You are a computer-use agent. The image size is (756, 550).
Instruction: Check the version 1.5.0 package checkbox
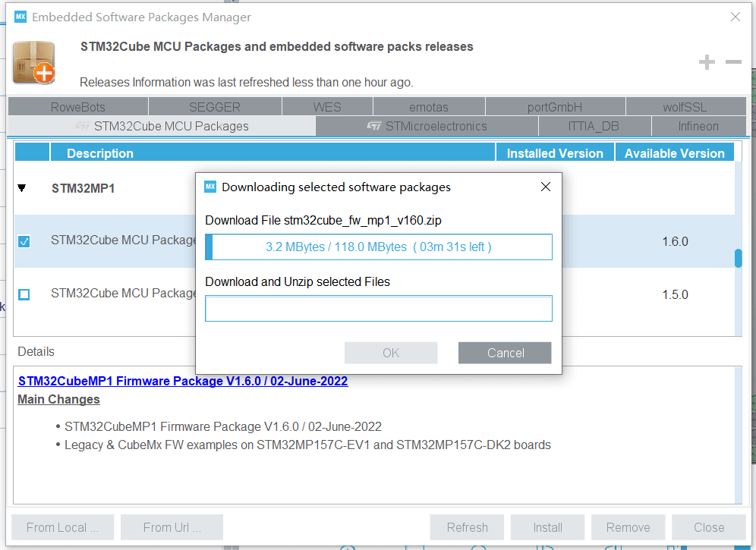click(24, 294)
